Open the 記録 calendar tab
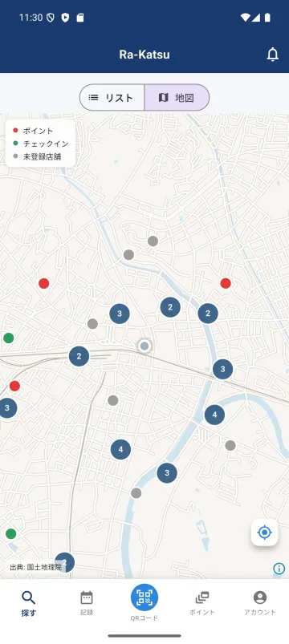The width and height of the screenshot is (289, 644). click(x=87, y=603)
